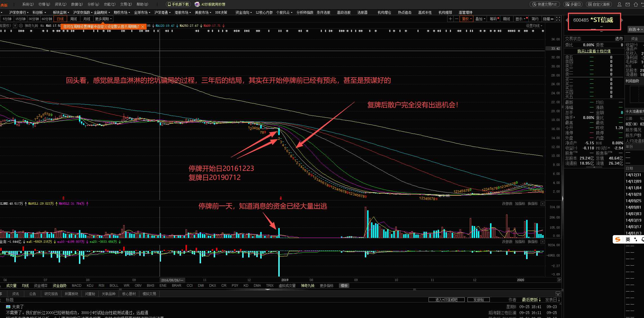Go to next stock arrow beside *ST信威

622,20
